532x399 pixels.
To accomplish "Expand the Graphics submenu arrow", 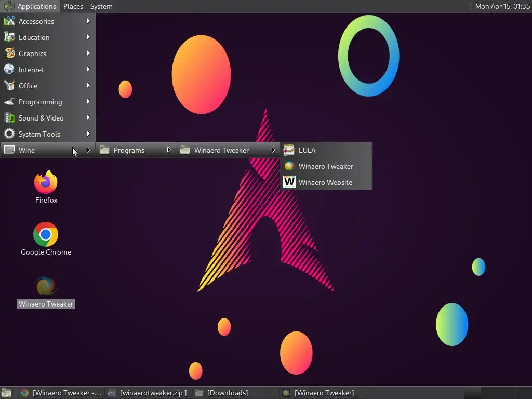I will [x=88, y=54].
